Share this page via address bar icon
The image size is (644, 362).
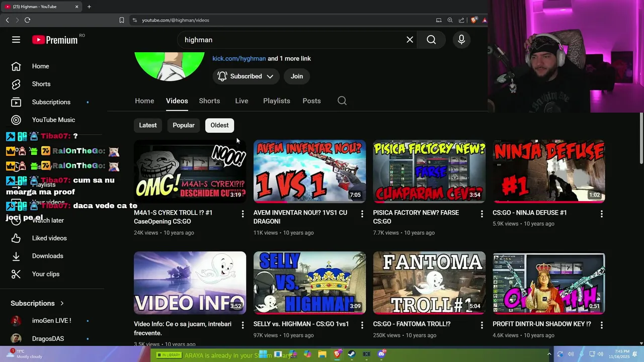tap(461, 20)
